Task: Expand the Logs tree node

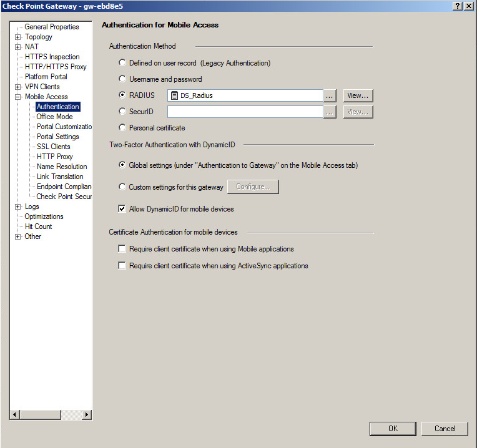Action: [17, 207]
